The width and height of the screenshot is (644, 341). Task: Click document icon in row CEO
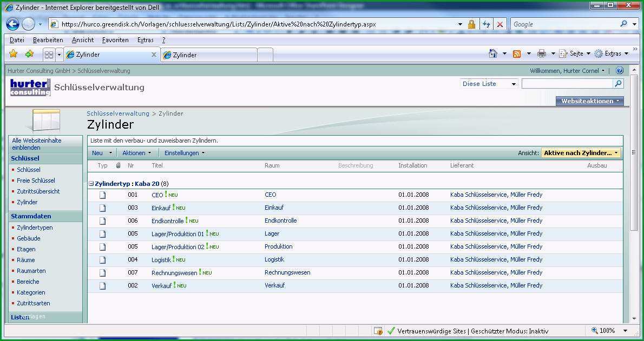pos(103,195)
